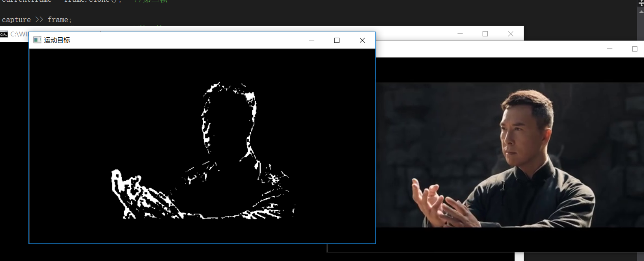The height and width of the screenshot is (261, 644).
Task: Maximize the source video window
Action: click(x=635, y=49)
